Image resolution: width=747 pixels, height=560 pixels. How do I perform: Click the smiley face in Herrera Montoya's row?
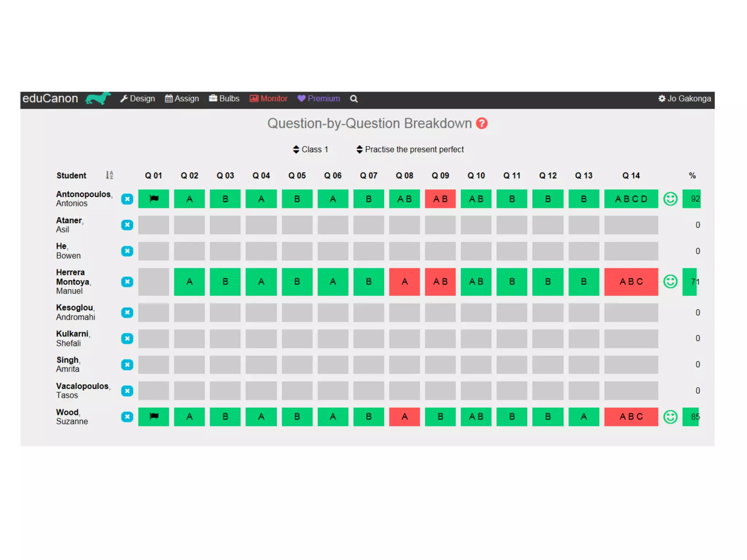[x=670, y=281]
